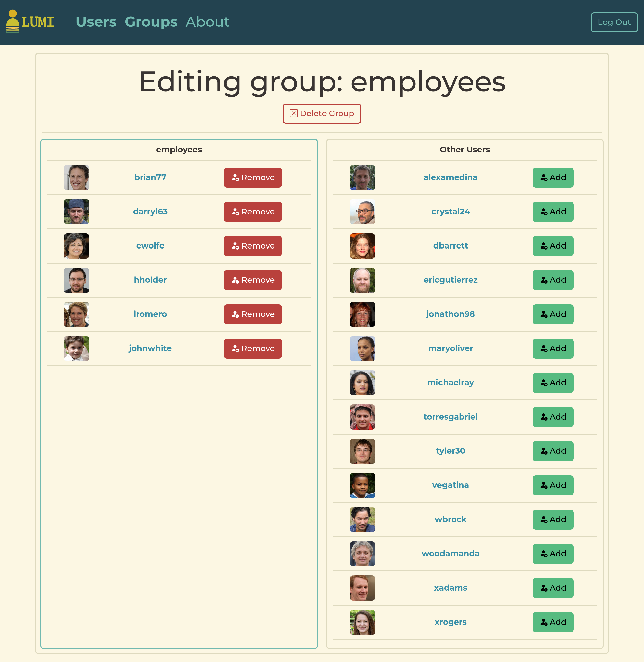
Task: Click wbrock's avatar photo
Action: (362, 519)
